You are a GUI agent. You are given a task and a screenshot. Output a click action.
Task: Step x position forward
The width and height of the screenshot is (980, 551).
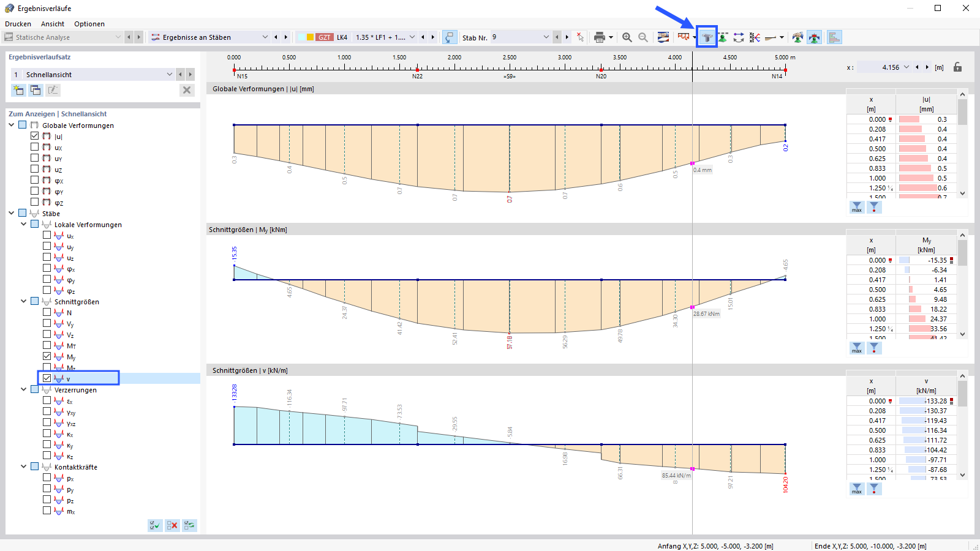(927, 67)
